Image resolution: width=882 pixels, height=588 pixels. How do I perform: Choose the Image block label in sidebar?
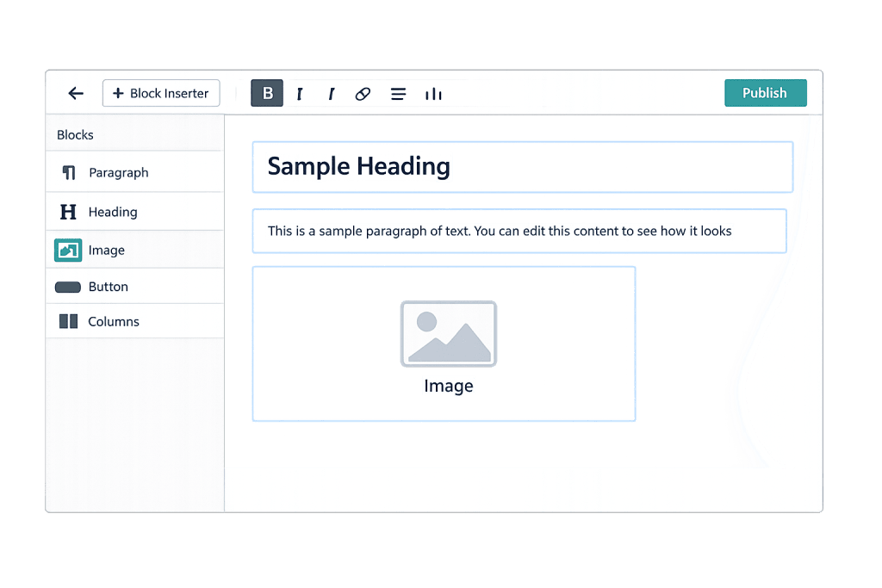coord(107,251)
